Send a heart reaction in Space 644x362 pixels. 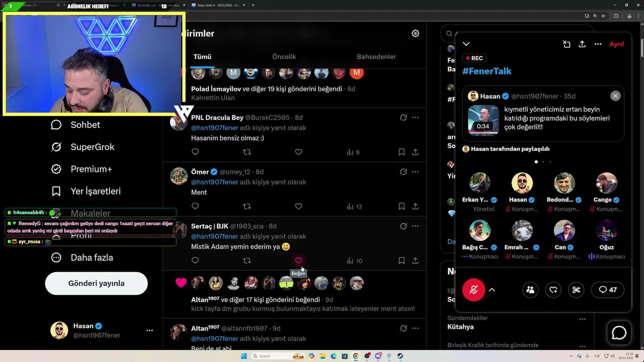point(553,290)
